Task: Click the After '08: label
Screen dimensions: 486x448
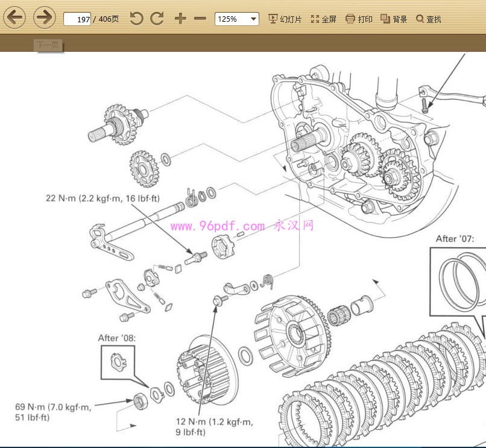Action: 117,338
